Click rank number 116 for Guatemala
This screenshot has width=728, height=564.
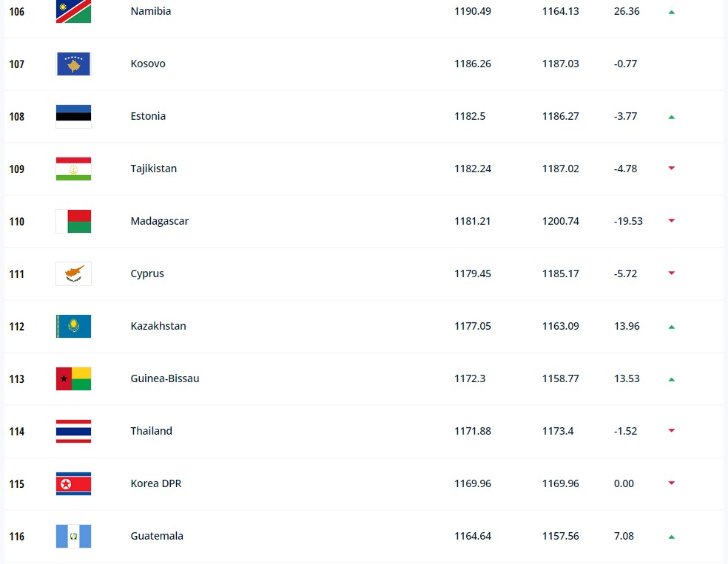17,537
